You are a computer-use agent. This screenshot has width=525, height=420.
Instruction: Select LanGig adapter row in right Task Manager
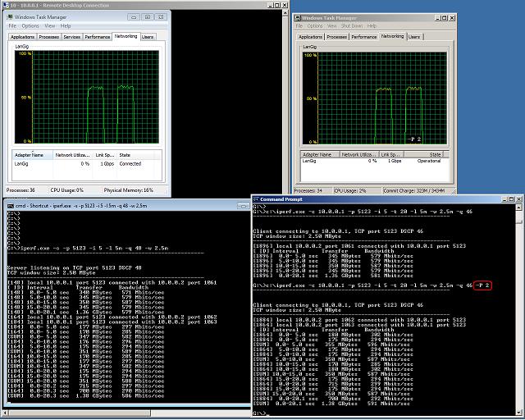click(375, 161)
